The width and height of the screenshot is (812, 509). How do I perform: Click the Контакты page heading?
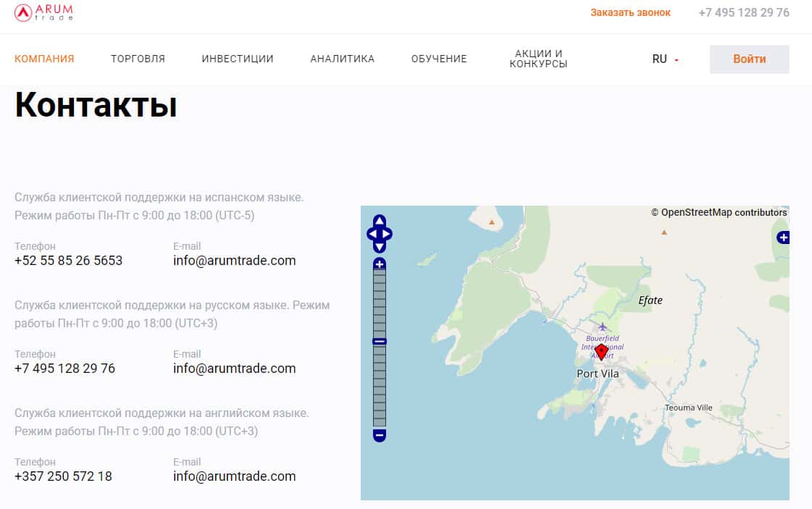coord(96,104)
